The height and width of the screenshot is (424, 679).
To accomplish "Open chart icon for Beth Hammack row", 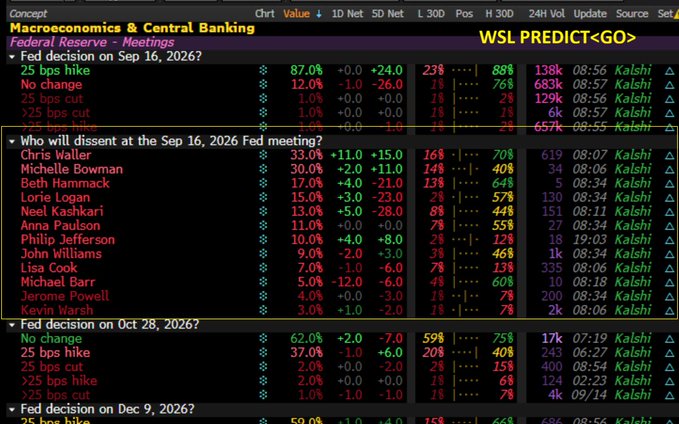I will [263, 183].
